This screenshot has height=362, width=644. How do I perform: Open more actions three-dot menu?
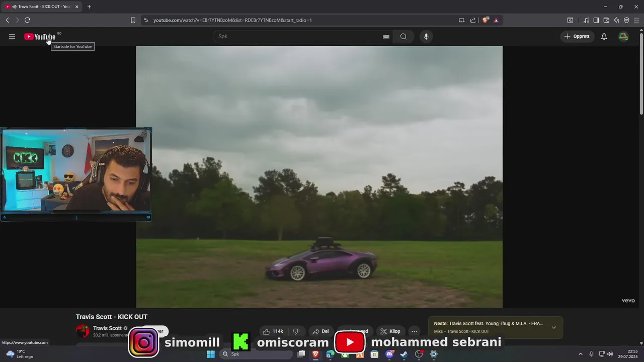[414, 331]
